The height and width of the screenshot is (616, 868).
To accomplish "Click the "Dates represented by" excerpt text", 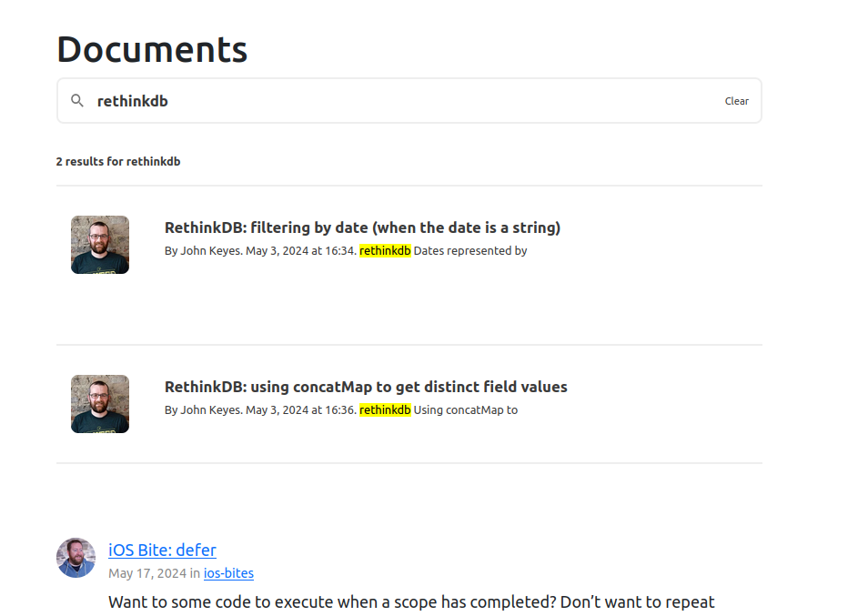I will point(470,250).
